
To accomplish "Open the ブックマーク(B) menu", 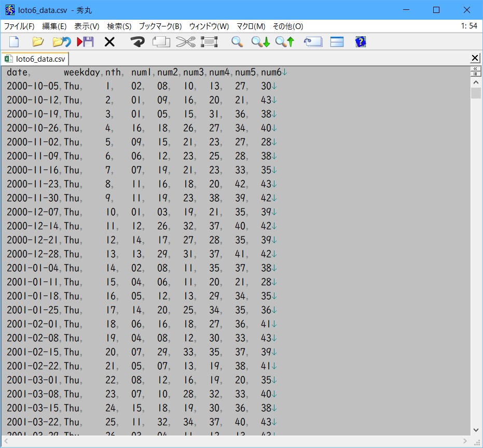I will (160, 26).
